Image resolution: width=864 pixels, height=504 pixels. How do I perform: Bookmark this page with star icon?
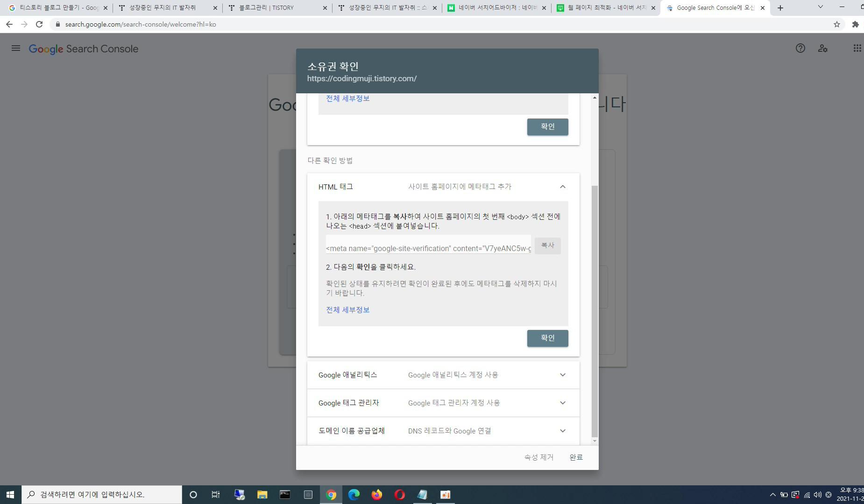tap(837, 24)
